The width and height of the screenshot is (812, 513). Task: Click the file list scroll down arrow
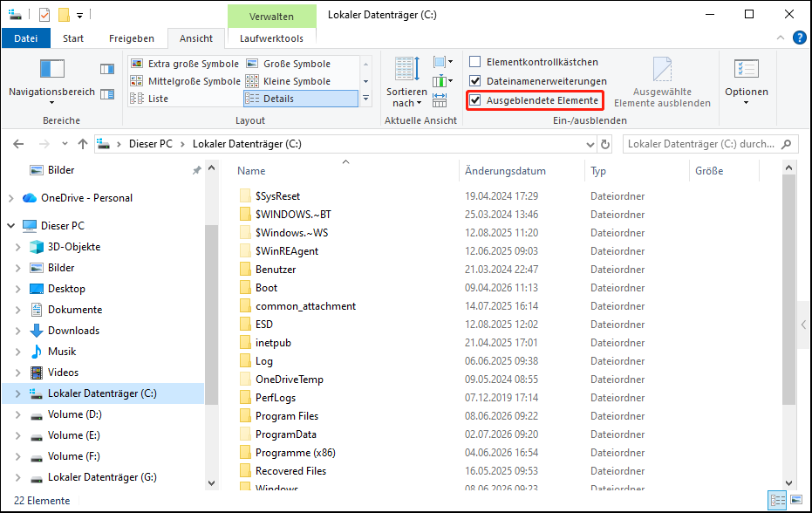788,483
